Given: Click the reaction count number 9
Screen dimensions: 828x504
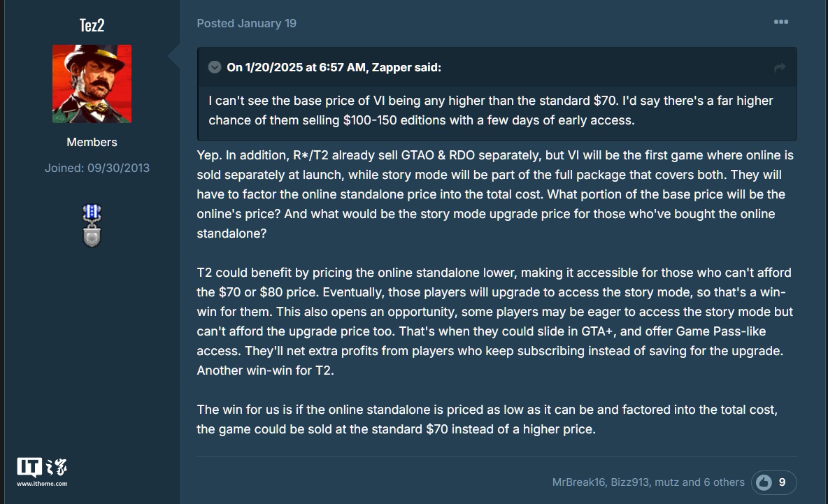Looking at the screenshot, I should 782,482.
